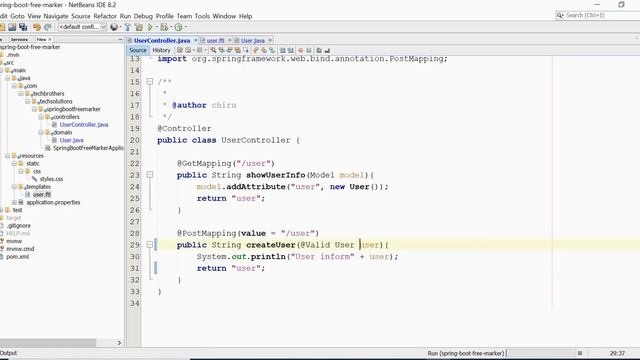Viewport: 640px width, 360px height.
Task: Click the stop icon beside the run progress bar
Action: (580, 353)
